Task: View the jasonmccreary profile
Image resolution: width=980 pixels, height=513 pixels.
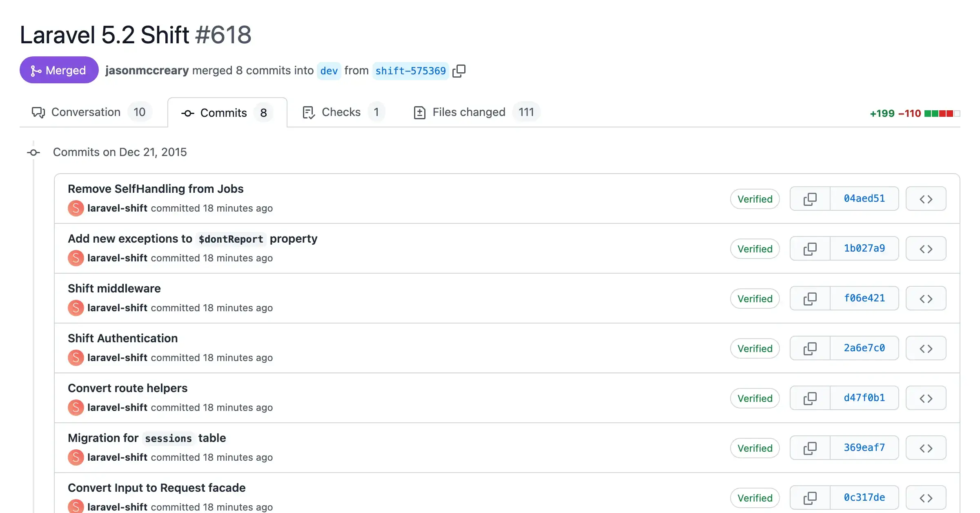Action: (147, 70)
